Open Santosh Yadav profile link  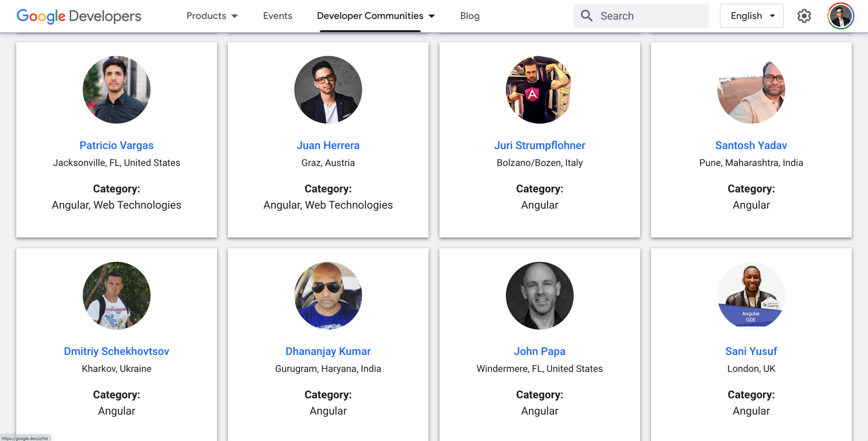point(751,145)
